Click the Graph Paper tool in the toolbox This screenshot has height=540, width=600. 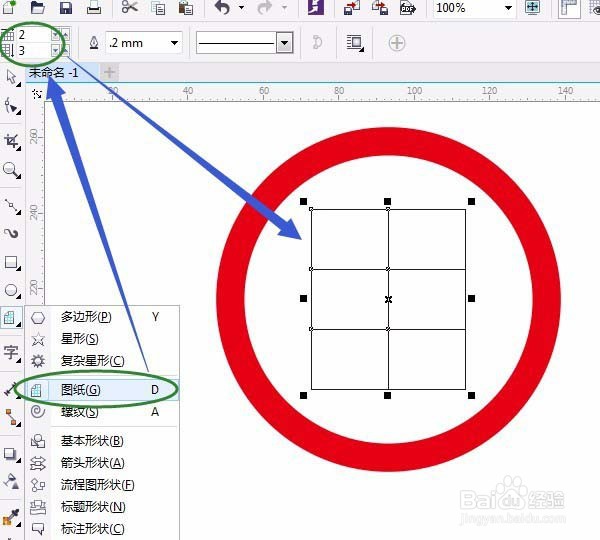click(x=11, y=318)
